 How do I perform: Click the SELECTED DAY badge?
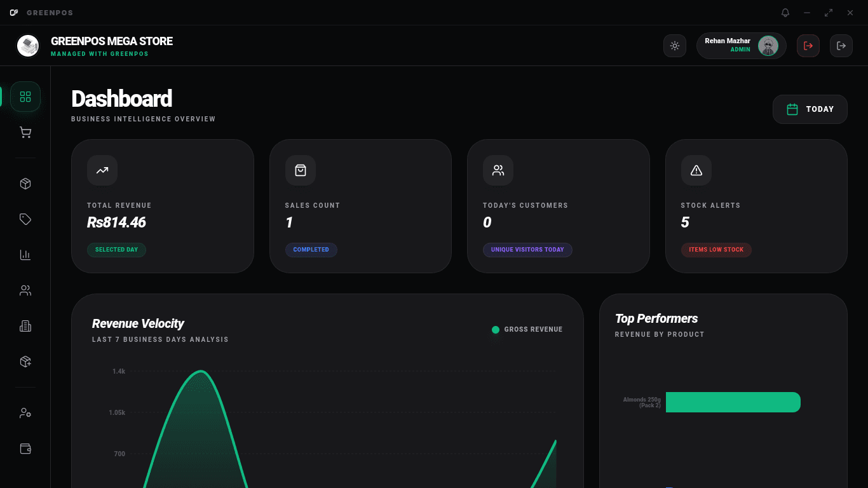point(117,250)
